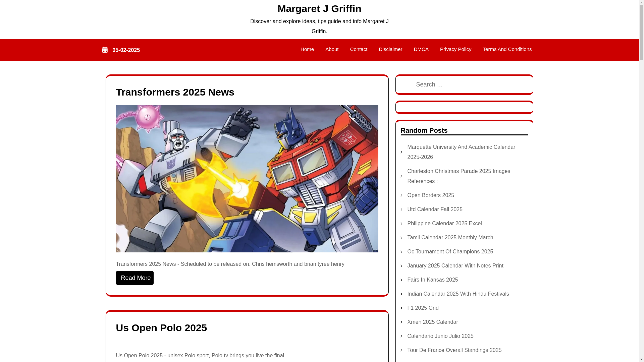Click the Transformers post excerpt text
Image resolution: width=644 pixels, height=362 pixels.
[x=230, y=264]
